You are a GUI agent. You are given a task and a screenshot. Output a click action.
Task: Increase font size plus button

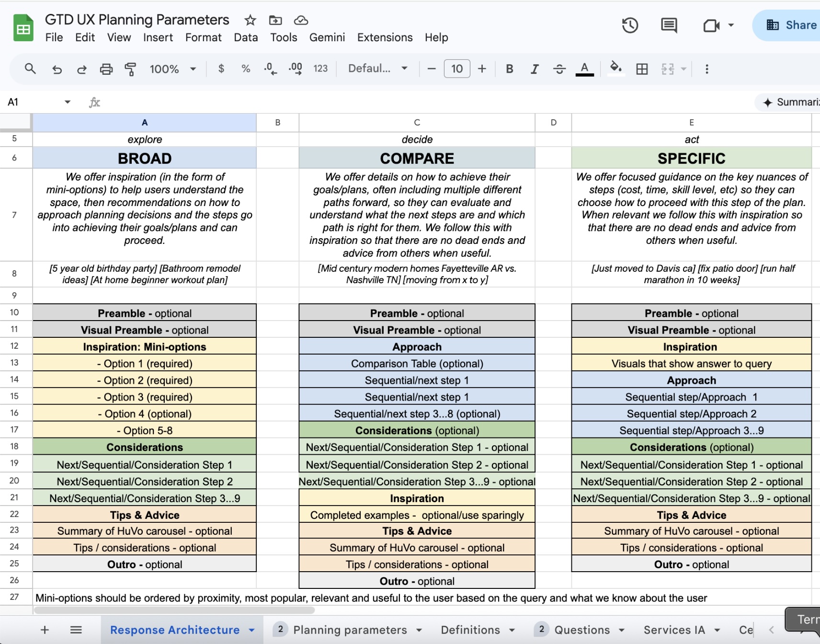coord(482,69)
